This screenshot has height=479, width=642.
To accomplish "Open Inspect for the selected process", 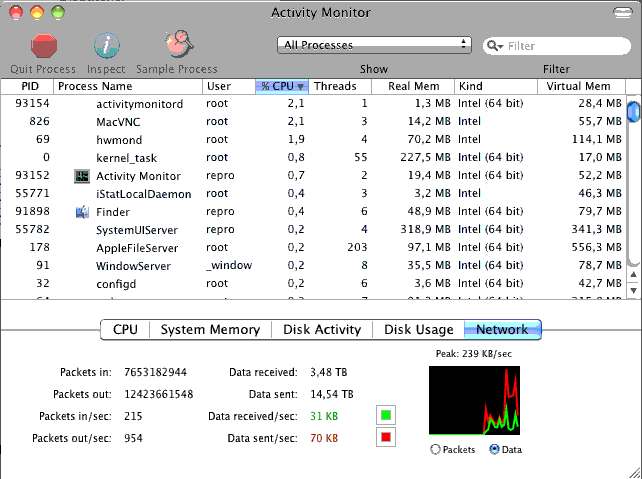I will (x=106, y=46).
